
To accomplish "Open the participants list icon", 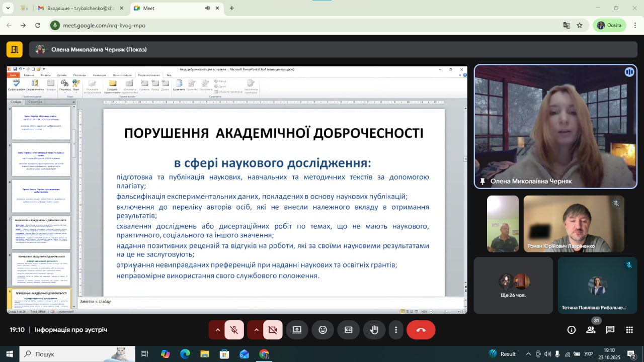I will coord(591,330).
